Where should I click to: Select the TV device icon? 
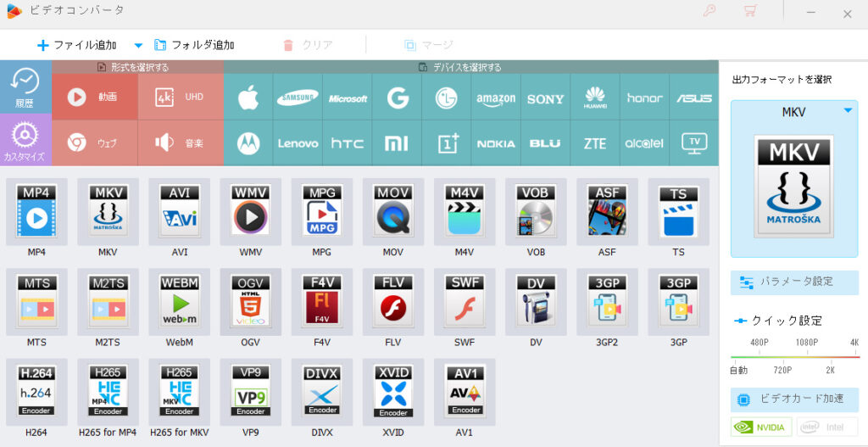pos(694,142)
